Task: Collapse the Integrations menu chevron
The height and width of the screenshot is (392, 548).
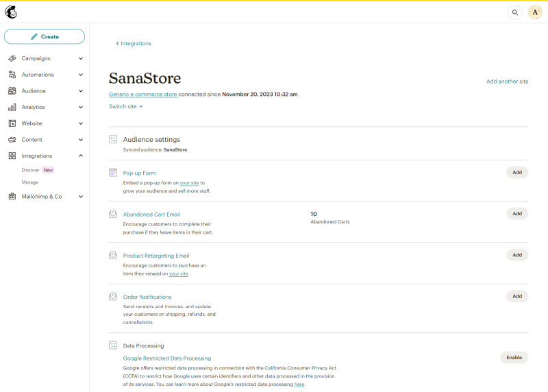Action: (x=81, y=156)
